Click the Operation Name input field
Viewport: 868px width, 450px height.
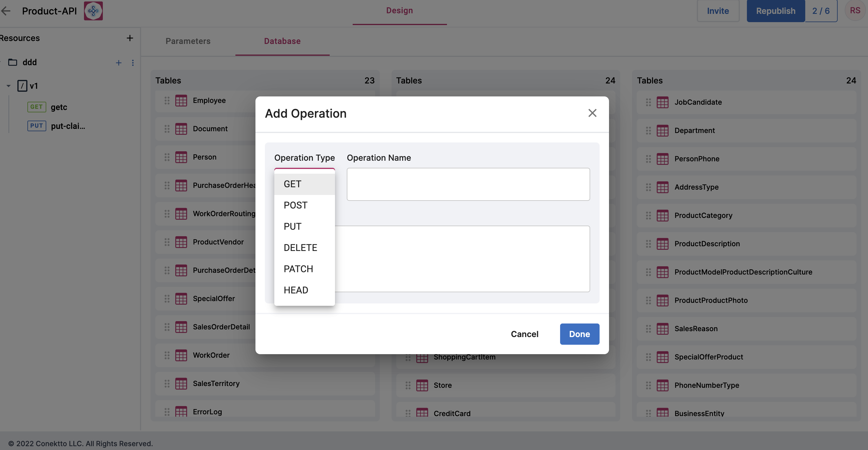click(x=468, y=185)
